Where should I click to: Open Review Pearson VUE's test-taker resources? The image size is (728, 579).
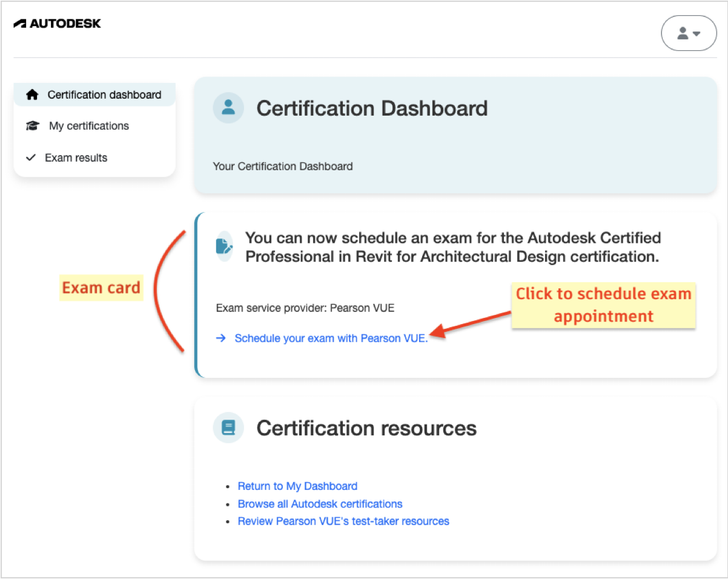343,521
